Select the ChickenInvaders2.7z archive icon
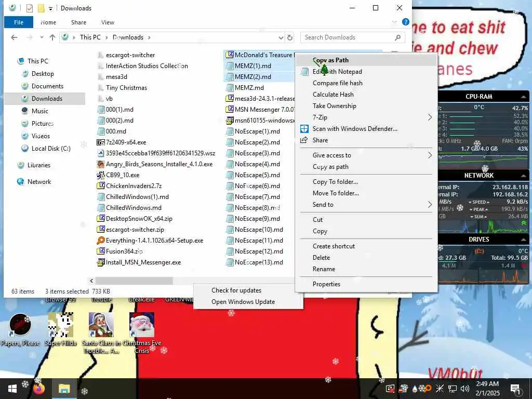Screen dimensions: 532x399 [x=101, y=186]
